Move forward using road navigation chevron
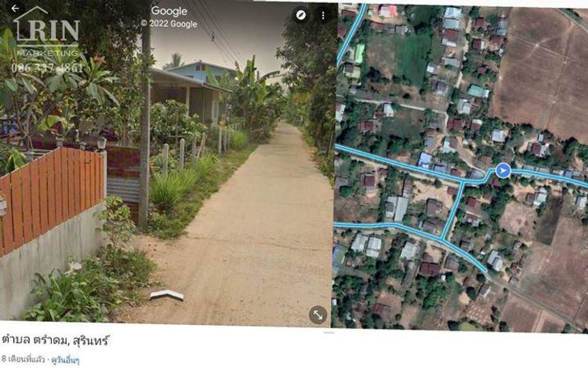Viewport: 588px width, 368px height. 167,295
